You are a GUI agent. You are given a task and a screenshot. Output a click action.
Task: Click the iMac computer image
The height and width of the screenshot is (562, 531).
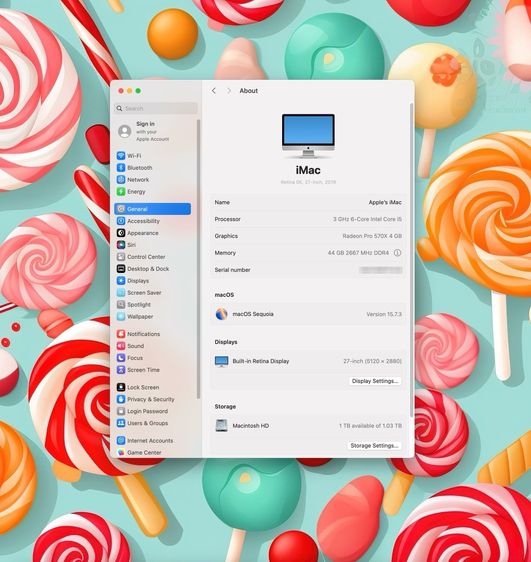click(308, 136)
